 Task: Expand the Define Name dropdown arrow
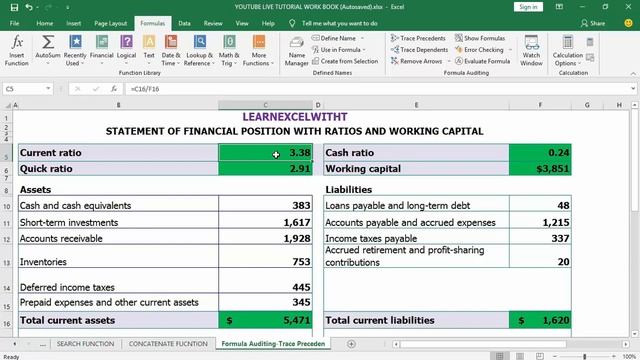point(362,38)
